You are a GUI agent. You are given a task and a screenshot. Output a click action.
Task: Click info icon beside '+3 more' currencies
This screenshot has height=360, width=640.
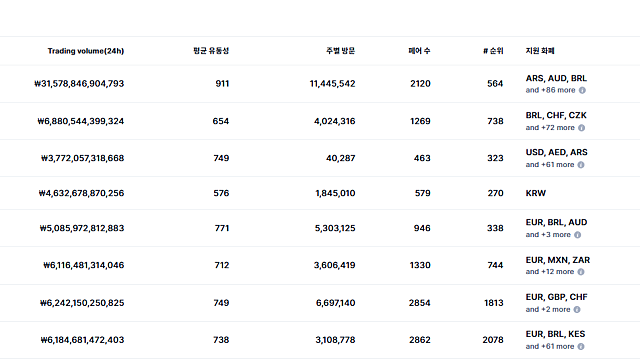[x=577, y=235]
